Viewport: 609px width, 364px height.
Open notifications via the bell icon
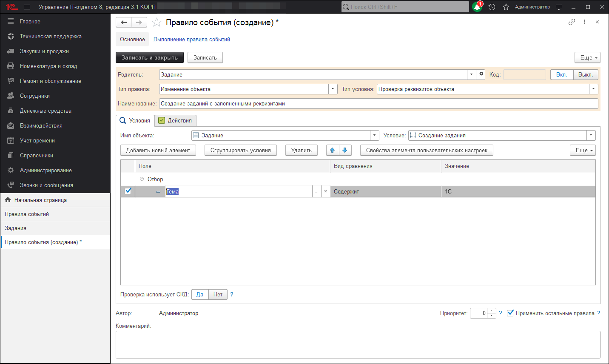[x=476, y=7]
